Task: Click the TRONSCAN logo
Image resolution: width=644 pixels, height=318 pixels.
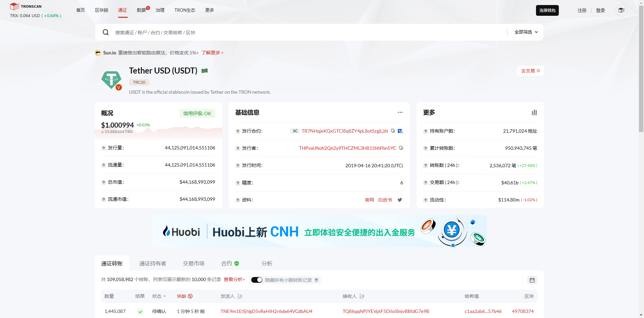Action: tap(26, 6)
